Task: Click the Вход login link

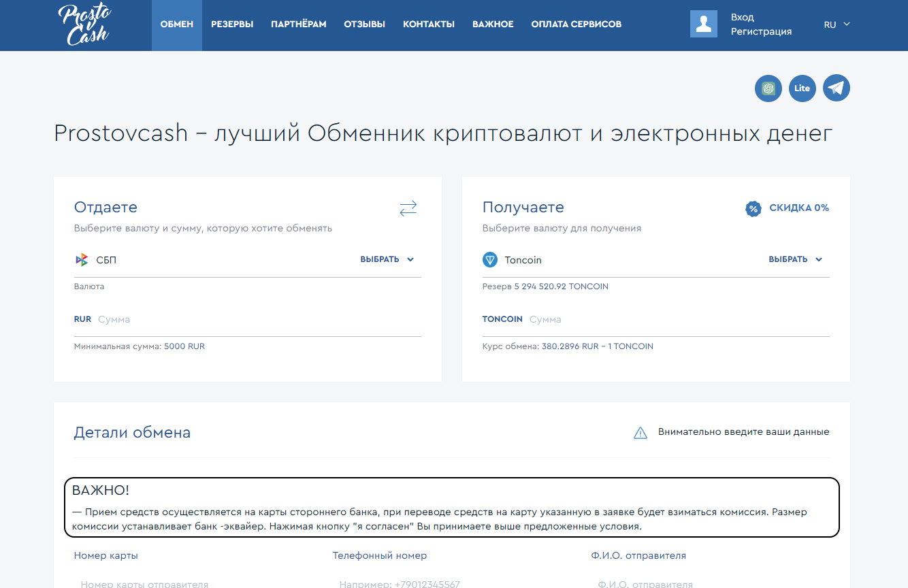Action: pyautogui.click(x=743, y=17)
